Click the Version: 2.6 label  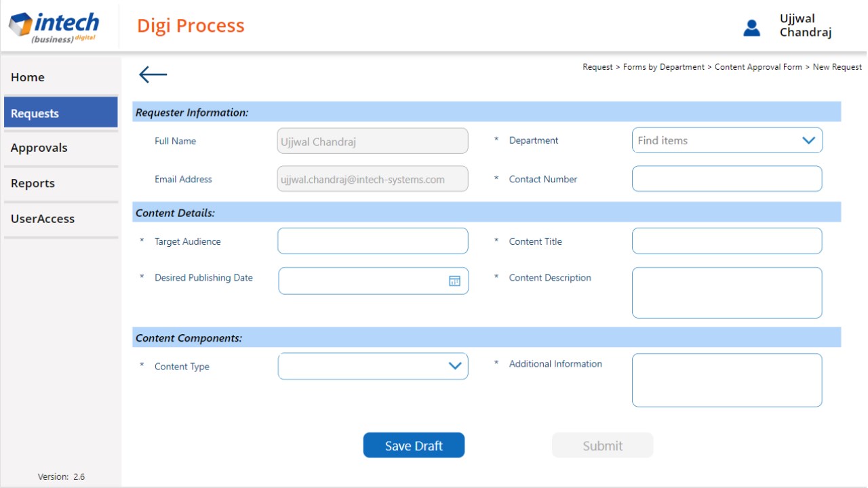pyautogui.click(x=61, y=476)
